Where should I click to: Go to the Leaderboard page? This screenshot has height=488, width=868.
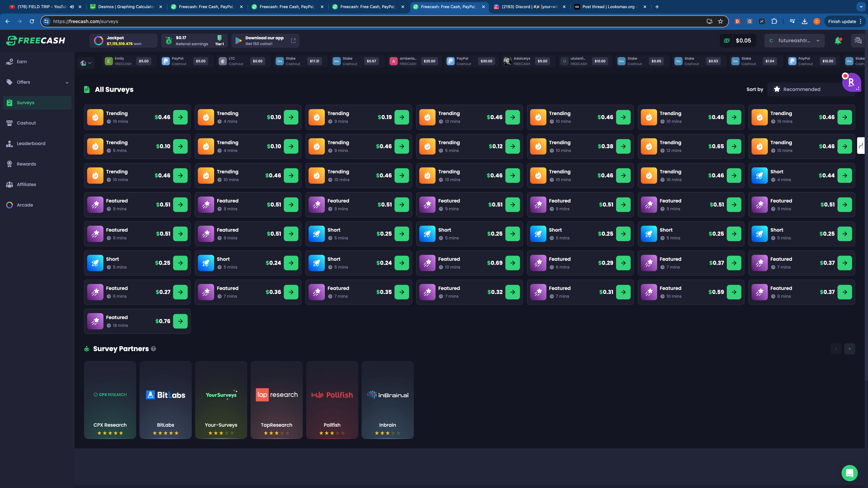tap(31, 144)
